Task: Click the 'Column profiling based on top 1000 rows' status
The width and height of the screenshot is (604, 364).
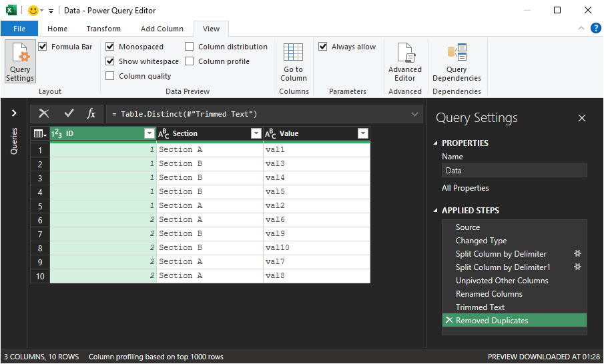Action: (x=156, y=357)
